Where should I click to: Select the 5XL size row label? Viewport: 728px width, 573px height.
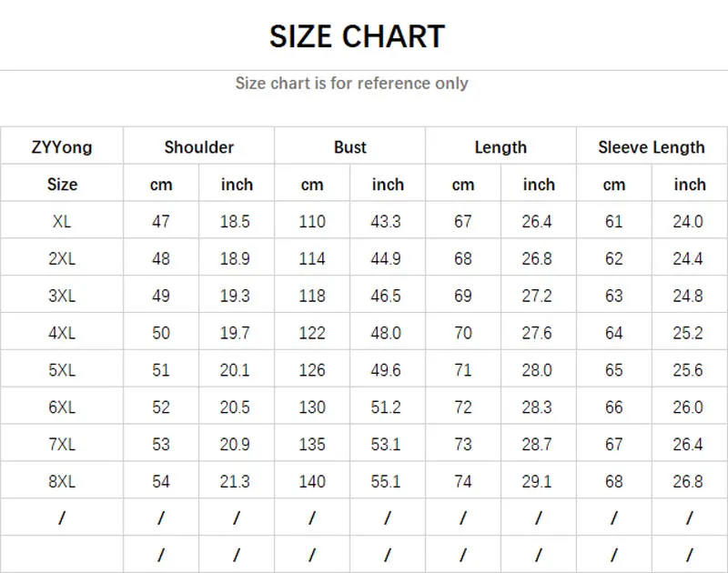[x=62, y=370]
